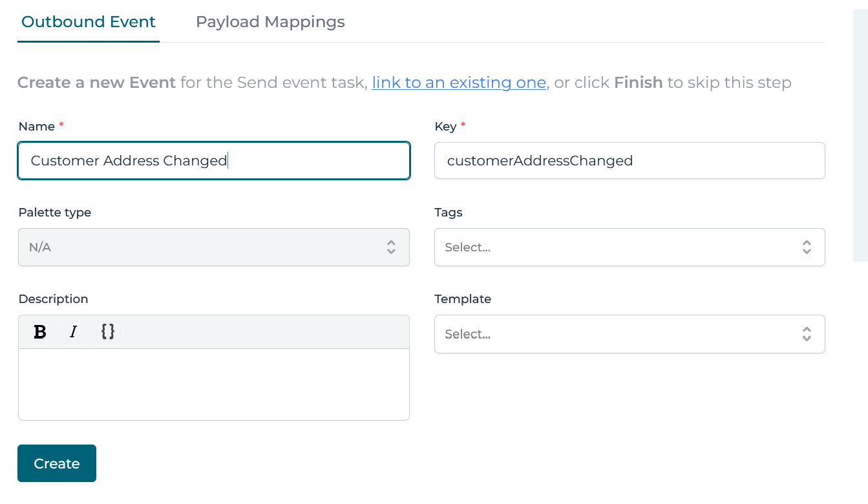Click the Template field chevron icon
Viewport: 868px width, 504px height.
click(x=807, y=334)
